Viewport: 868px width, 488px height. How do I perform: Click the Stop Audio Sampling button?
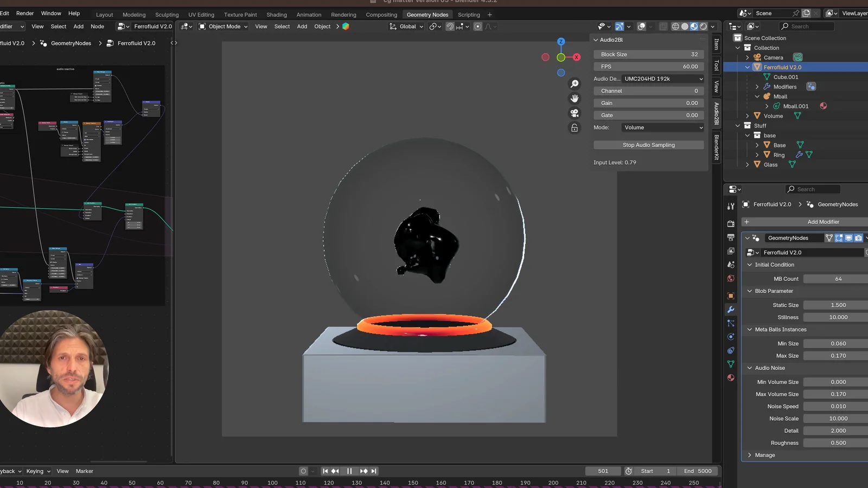(648, 145)
